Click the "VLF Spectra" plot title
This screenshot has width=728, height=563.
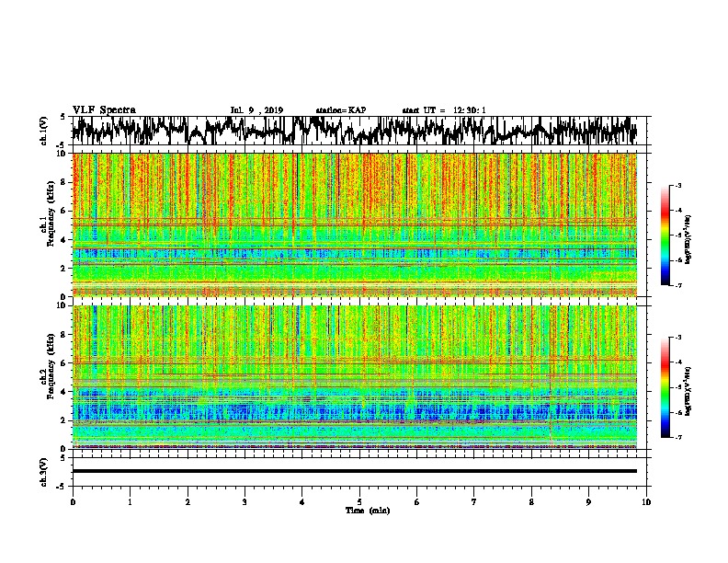104,110
